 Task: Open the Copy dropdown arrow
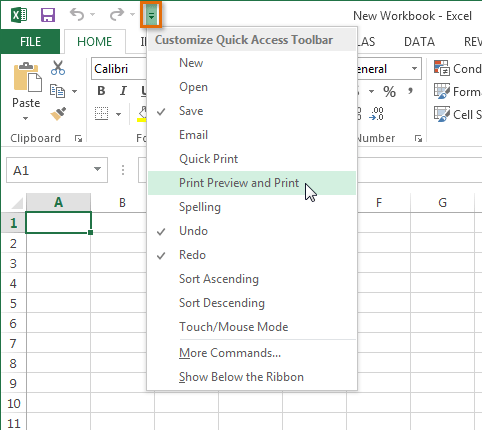click(74, 91)
